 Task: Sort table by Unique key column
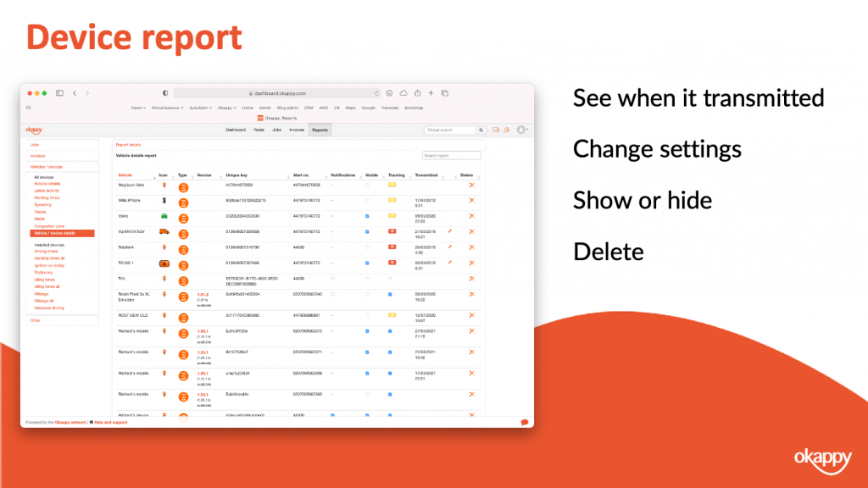(237, 175)
